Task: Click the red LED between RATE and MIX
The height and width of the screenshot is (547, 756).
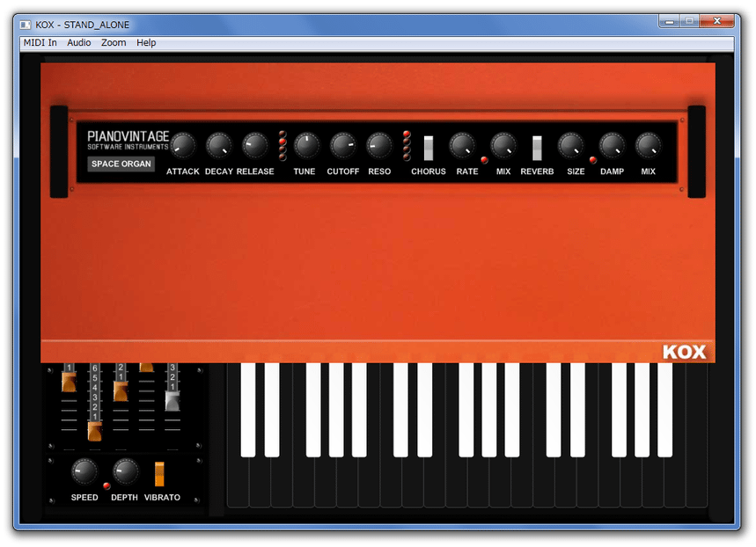Action: pyautogui.click(x=484, y=160)
